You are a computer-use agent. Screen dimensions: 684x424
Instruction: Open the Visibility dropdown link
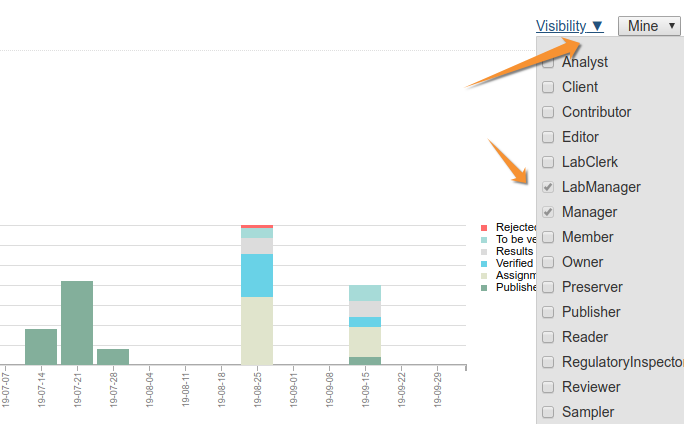(x=569, y=26)
